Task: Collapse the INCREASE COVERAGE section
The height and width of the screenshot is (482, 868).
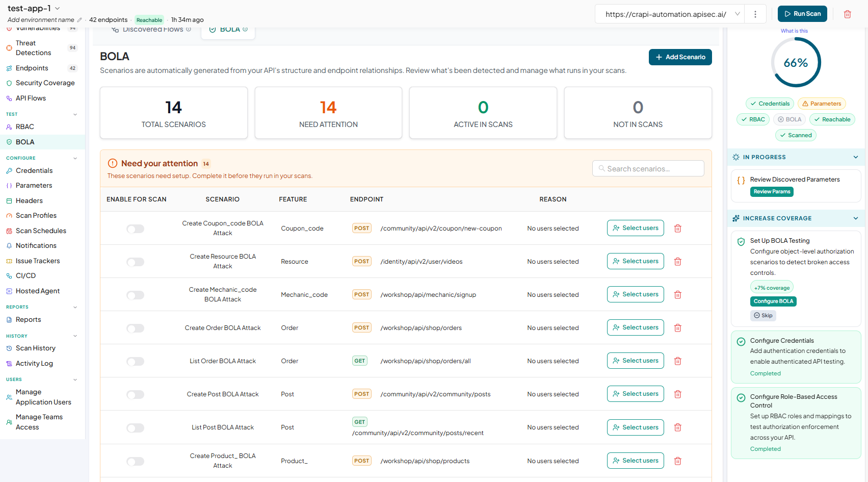Action: pyautogui.click(x=856, y=218)
